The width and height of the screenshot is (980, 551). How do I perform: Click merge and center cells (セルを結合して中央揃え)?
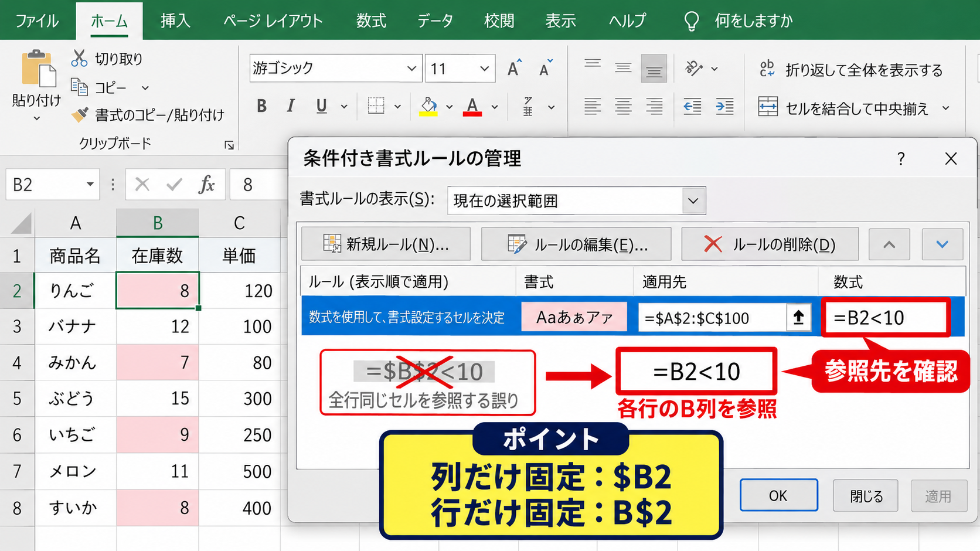(843, 108)
